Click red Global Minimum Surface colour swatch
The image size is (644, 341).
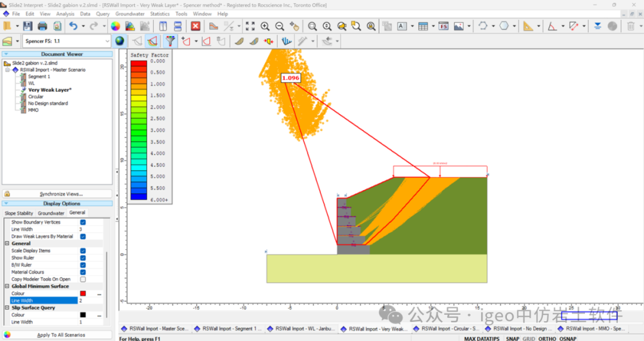pyautogui.click(x=83, y=294)
